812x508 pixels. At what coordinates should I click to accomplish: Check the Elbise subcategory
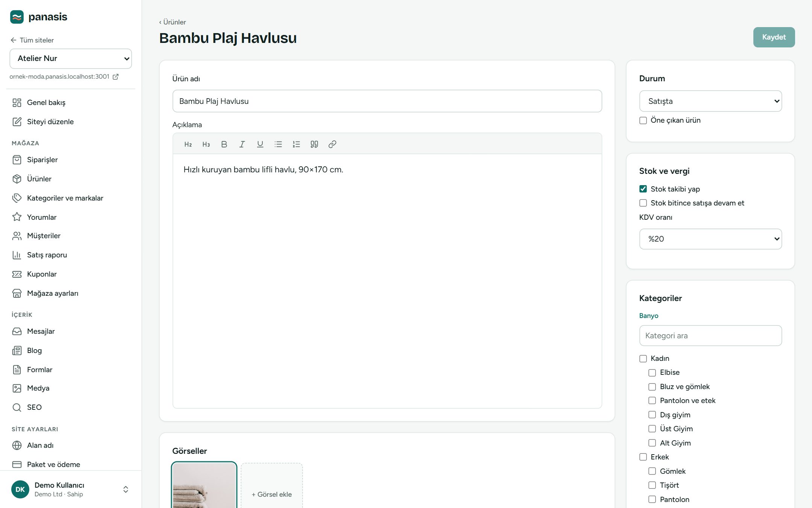(652, 373)
